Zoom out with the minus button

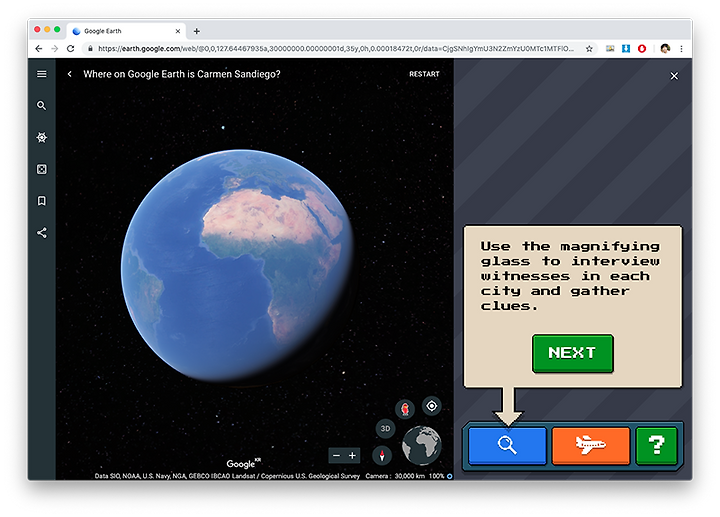point(337,455)
